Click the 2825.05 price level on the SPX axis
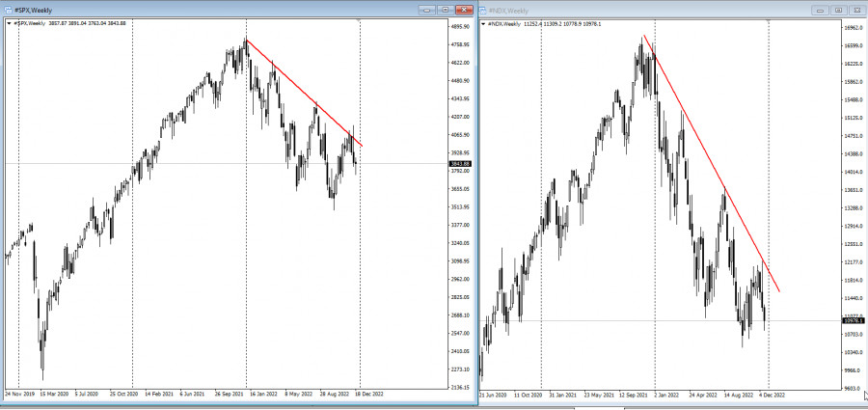 click(461, 297)
